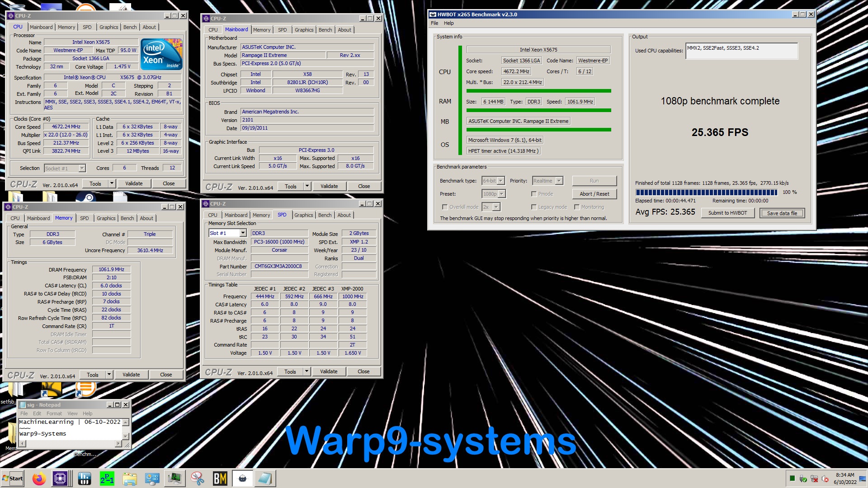
Task: Click the Part Number CMT6GX3M3A2000C8
Action: tap(279, 267)
